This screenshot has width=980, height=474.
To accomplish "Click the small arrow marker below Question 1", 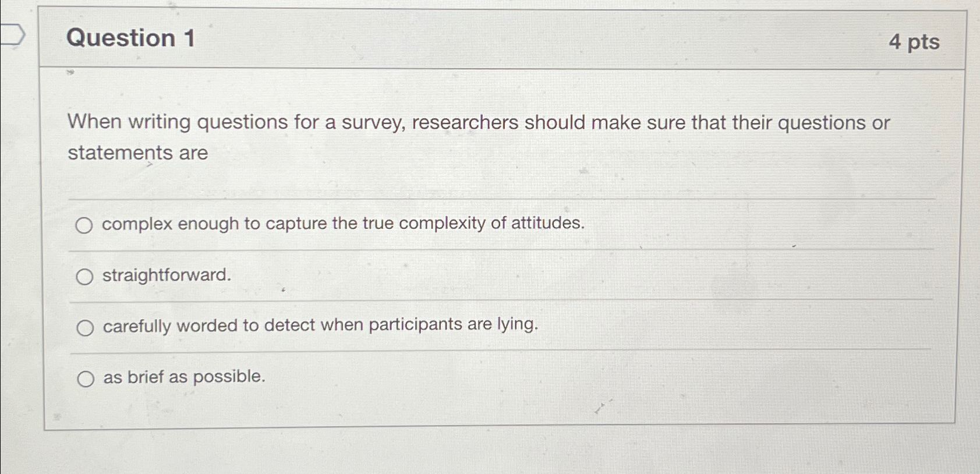I will (69, 73).
